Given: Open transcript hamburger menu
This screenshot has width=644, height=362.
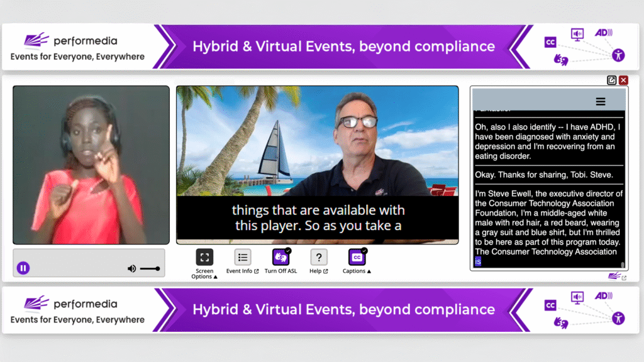Looking at the screenshot, I should [x=601, y=102].
